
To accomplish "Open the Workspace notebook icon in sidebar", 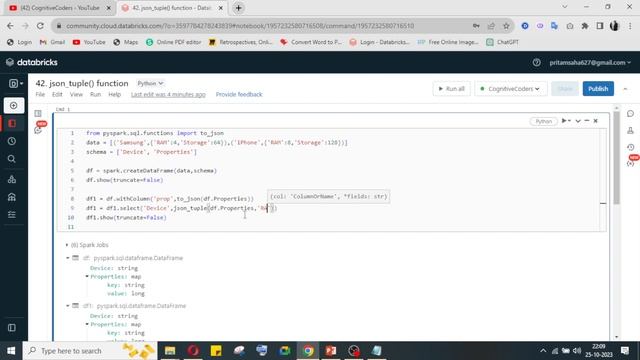I will 12,123.
